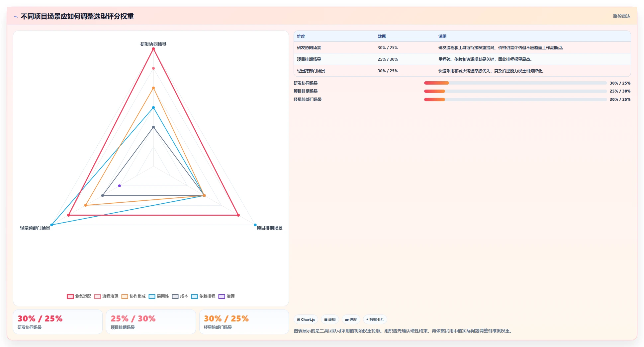Click the 维度 table column header
This screenshot has width=644, height=347.
click(301, 36)
